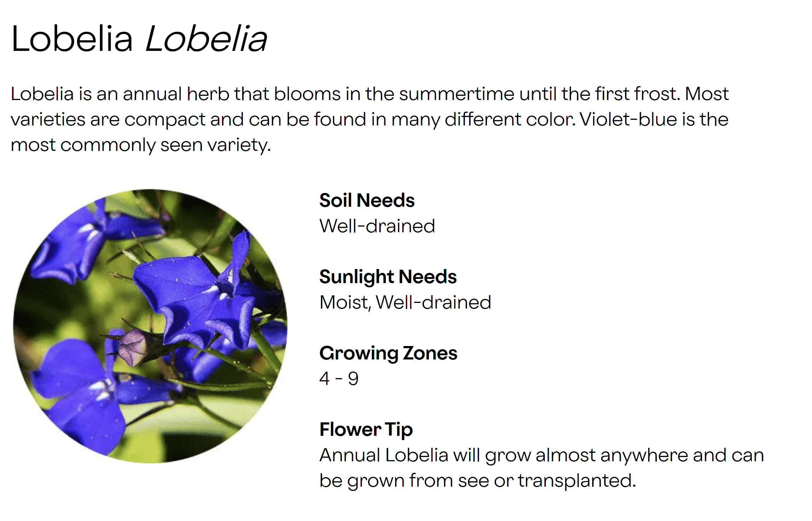Screen dimensions: 812x521
Task: Click the word summertime in the description
Action: click(456, 94)
